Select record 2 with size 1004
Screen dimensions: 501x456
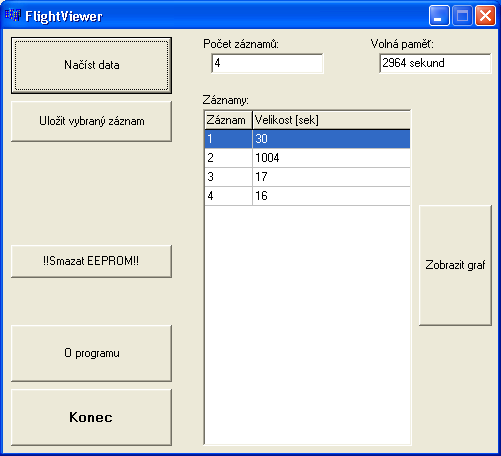(x=307, y=158)
